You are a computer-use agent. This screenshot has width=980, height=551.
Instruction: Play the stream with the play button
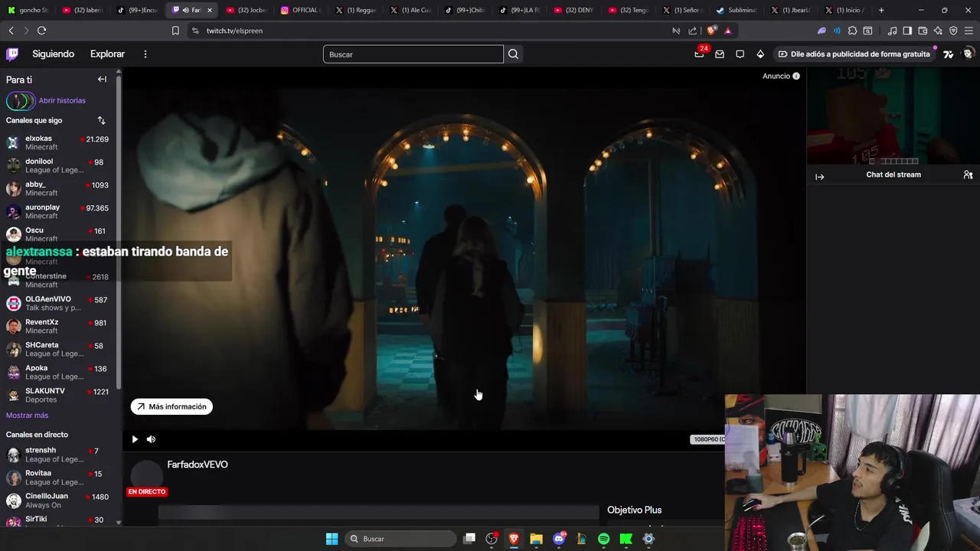[135, 439]
